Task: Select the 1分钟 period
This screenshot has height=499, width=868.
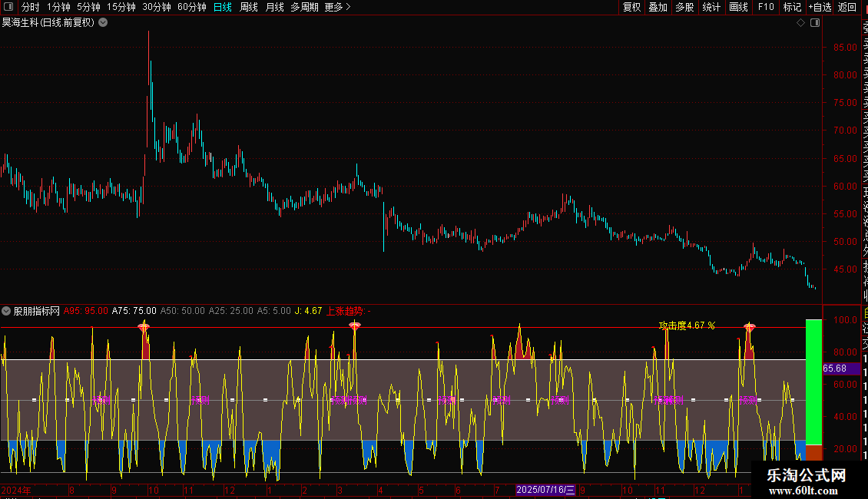Action: tap(58, 7)
